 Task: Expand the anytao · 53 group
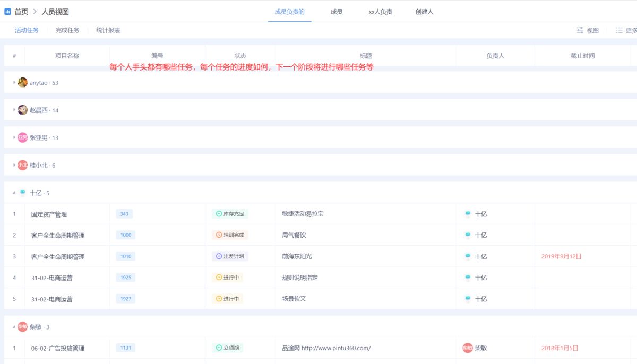coord(14,82)
